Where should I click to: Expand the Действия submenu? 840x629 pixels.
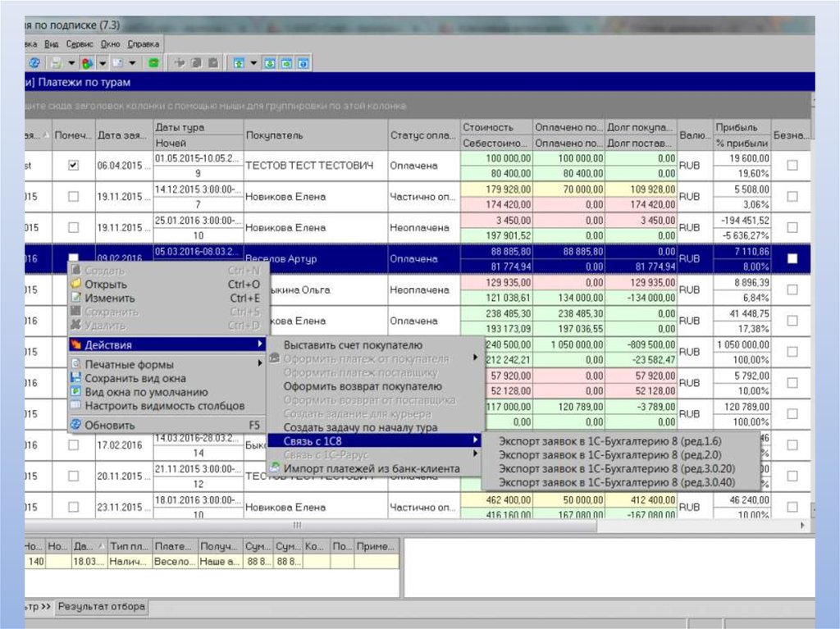[167, 344]
